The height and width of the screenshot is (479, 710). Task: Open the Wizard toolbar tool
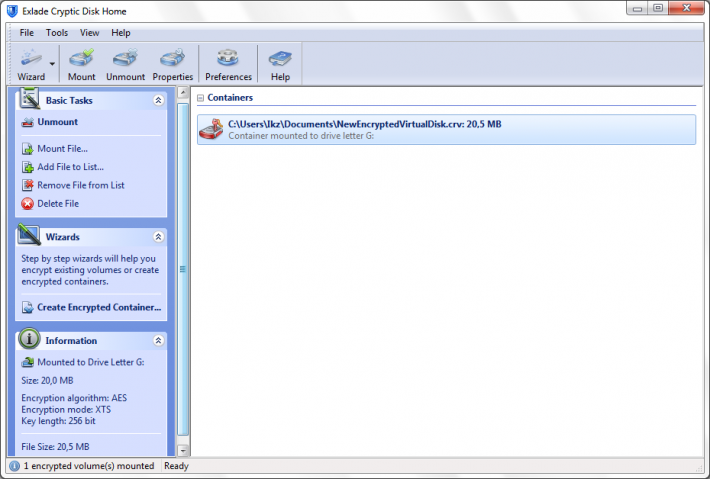[x=31, y=64]
